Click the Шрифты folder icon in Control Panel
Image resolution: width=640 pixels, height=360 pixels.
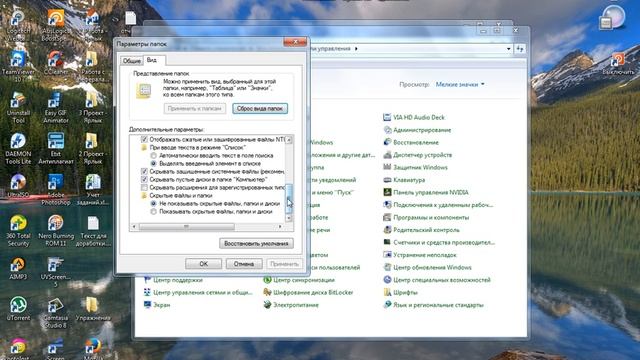[x=387, y=292]
